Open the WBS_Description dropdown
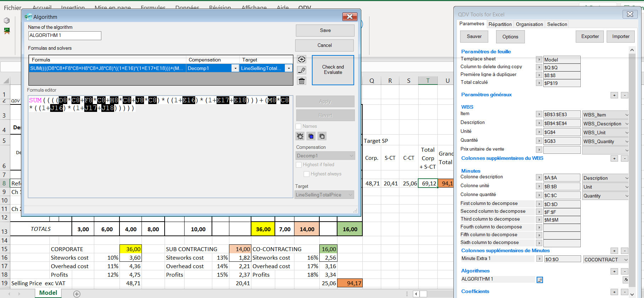Image resolution: width=644 pixels, height=298 pixels. [x=606, y=124]
